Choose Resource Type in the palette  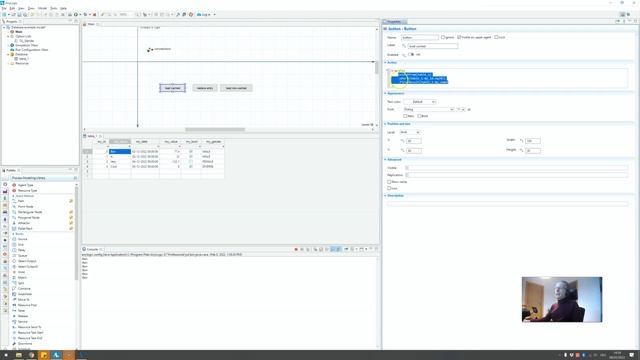coord(27,191)
